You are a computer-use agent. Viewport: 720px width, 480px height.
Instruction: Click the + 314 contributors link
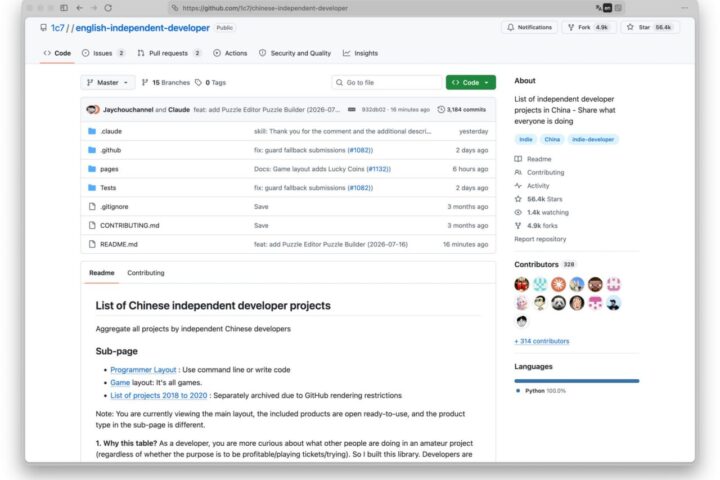(x=542, y=341)
